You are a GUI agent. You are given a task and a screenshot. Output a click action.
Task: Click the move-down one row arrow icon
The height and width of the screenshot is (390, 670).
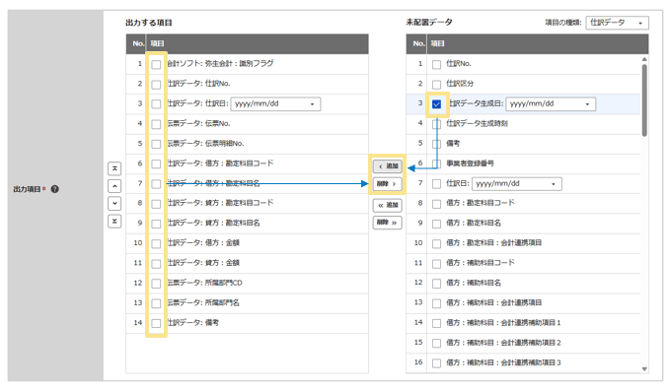pos(115,203)
